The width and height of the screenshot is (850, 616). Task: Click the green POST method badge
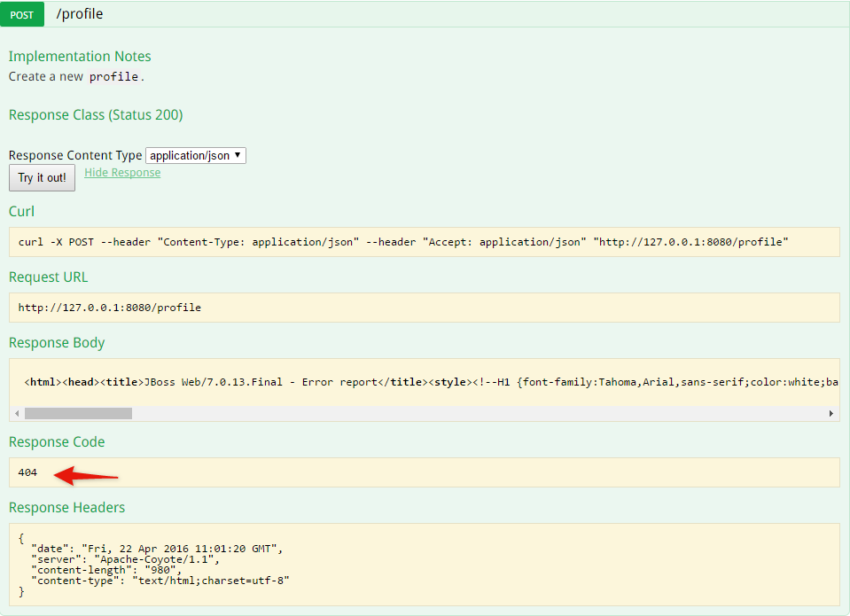[x=21, y=15]
